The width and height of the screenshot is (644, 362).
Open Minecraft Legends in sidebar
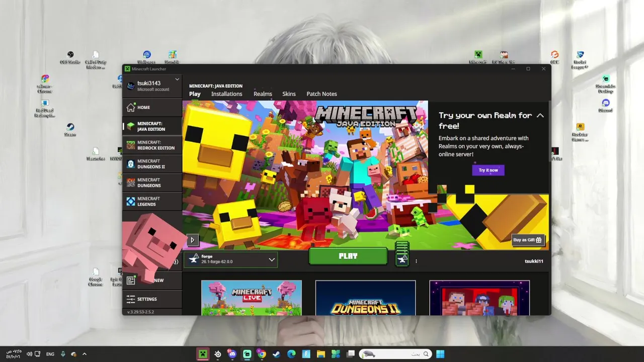tap(152, 201)
